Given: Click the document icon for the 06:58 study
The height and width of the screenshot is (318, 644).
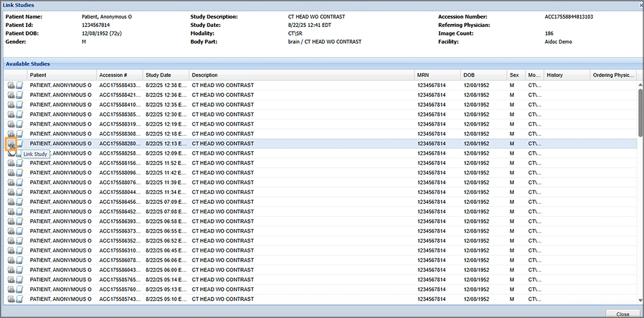Looking at the screenshot, I should coord(19,221).
